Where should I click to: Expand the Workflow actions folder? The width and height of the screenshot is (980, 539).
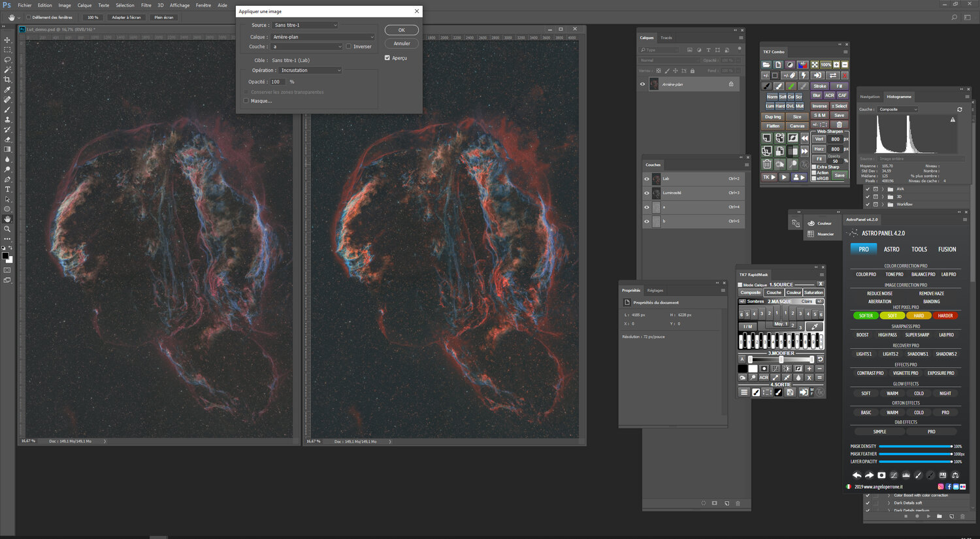pos(883,204)
